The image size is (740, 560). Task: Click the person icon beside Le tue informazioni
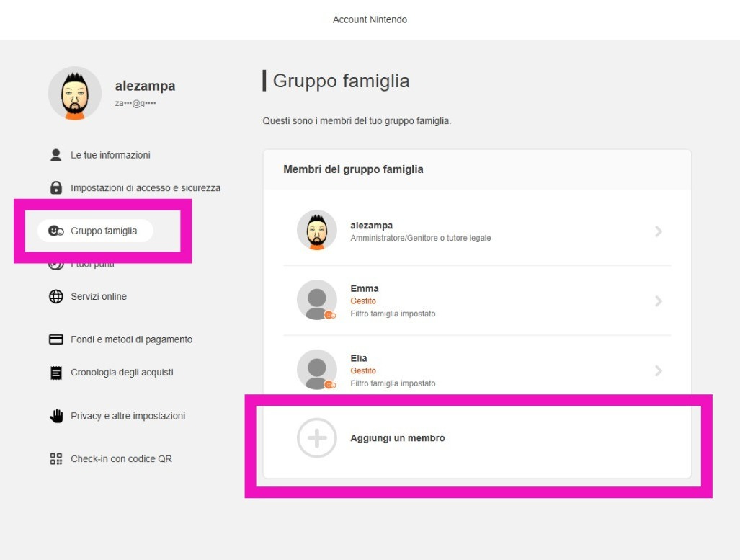(55, 155)
